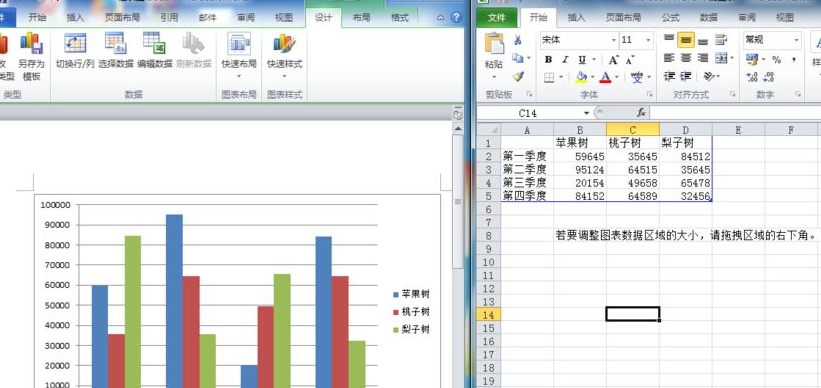Click the text orientation icon
This screenshot has width=821, height=388.
point(708,76)
